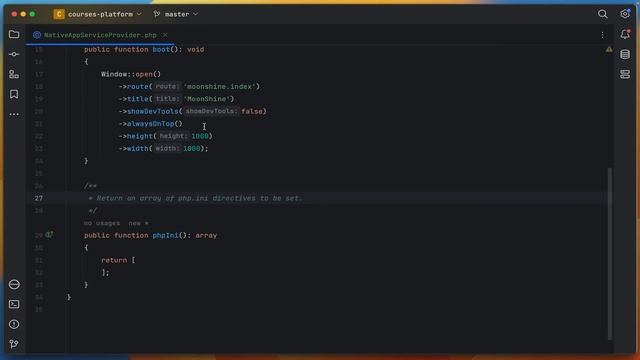Viewport: 640px width, 360px height.
Task: Click the warning inspection indicator
Action: (x=609, y=49)
